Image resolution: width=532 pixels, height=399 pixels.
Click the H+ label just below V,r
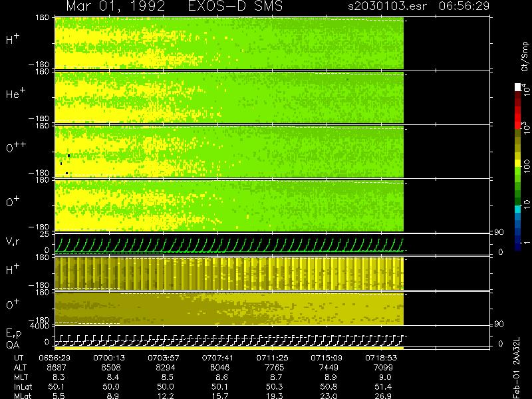tap(13, 269)
